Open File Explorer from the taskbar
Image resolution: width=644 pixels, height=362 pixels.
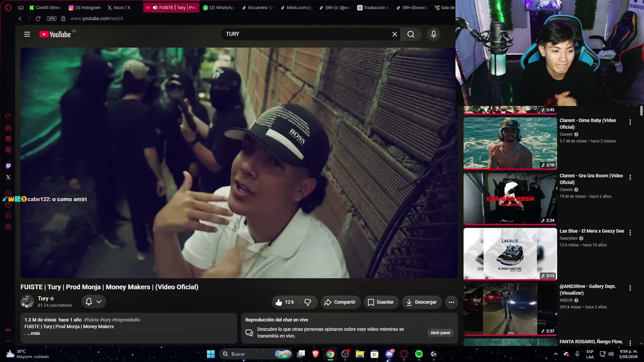coord(360,354)
